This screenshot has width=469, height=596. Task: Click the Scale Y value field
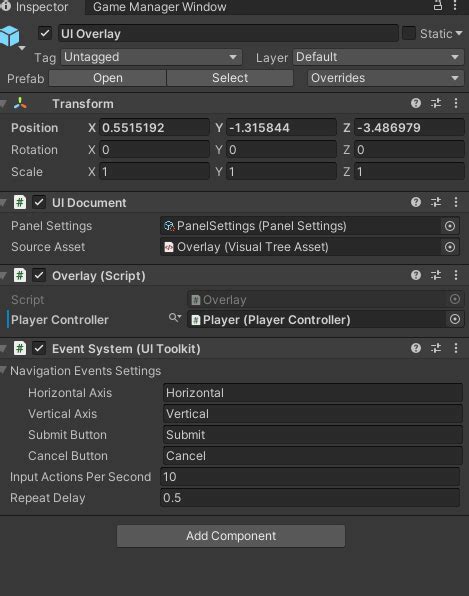pyautogui.click(x=281, y=172)
